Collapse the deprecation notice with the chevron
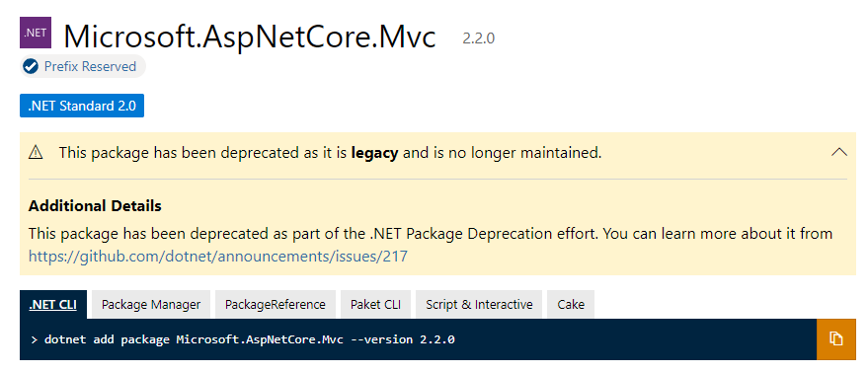Viewport: 868px width, 372px height. point(839,152)
